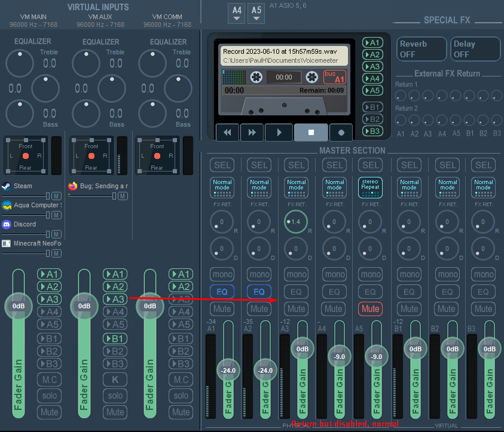Viewport: 504px width, 432px height.
Task: Start recording with the record button
Action: (x=341, y=132)
